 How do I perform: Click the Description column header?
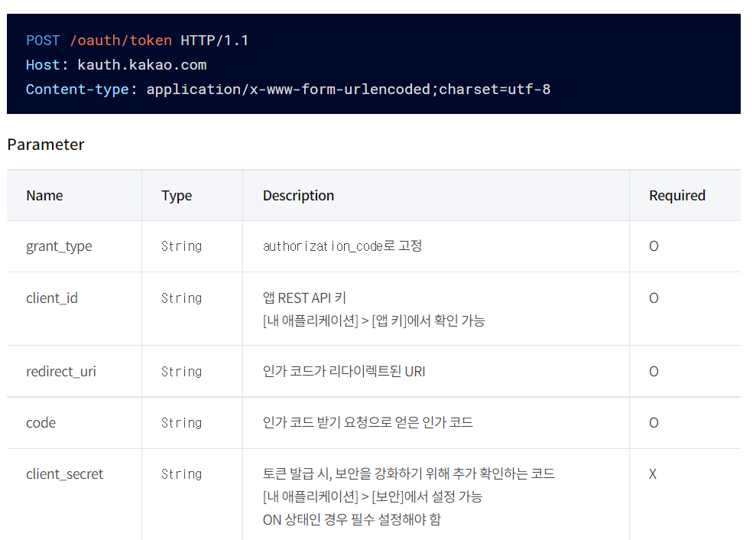click(298, 196)
